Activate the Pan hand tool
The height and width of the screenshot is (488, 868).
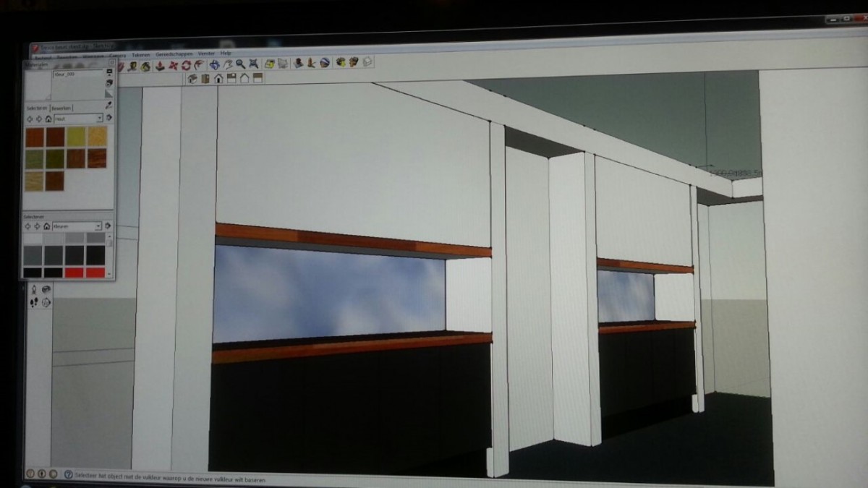tap(228, 64)
